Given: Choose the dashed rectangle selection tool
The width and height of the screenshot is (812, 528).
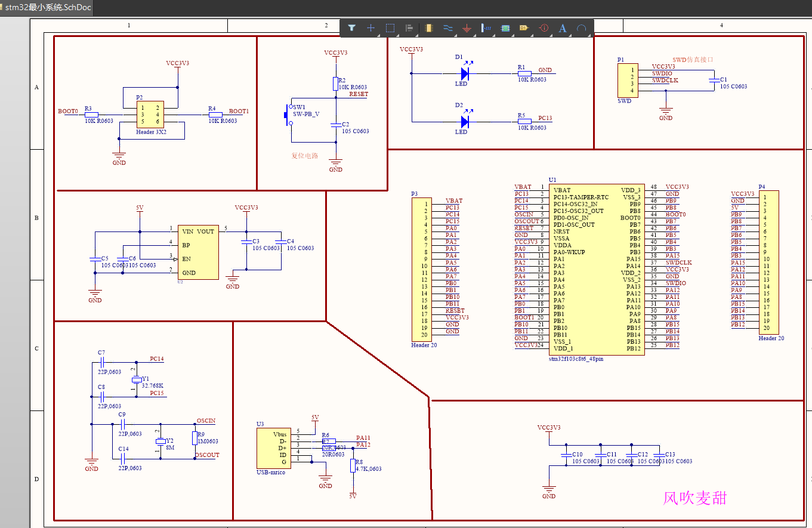Looking at the screenshot, I should click(390, 27).
